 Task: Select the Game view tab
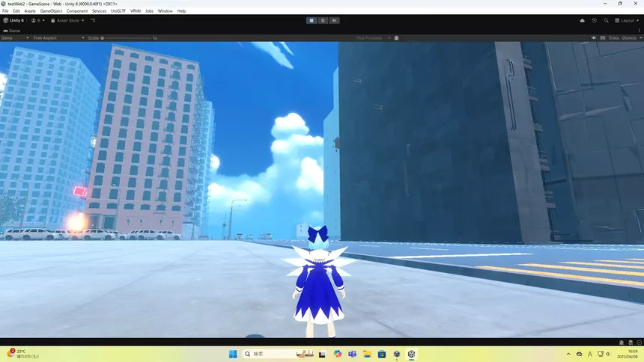[x=13, y=31]
